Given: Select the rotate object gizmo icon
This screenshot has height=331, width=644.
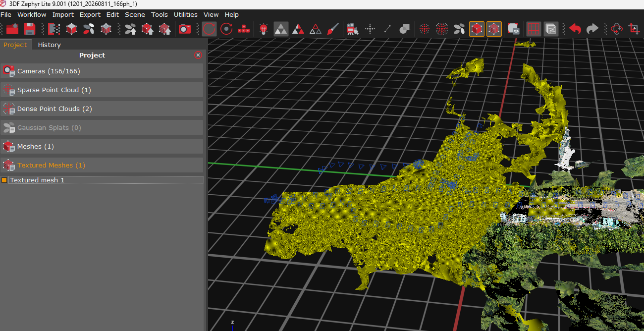Looking at the screenshot, I should coord(616,29).
